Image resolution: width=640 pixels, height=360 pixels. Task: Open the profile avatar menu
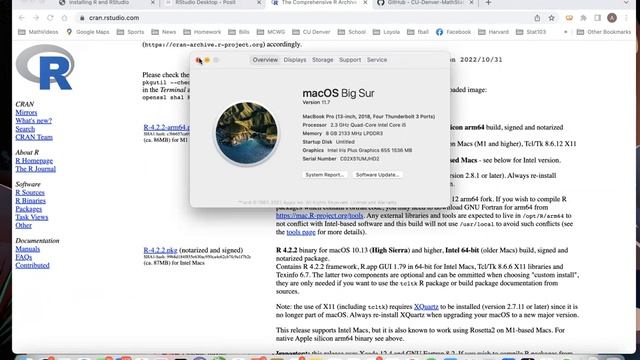[611, 18]
